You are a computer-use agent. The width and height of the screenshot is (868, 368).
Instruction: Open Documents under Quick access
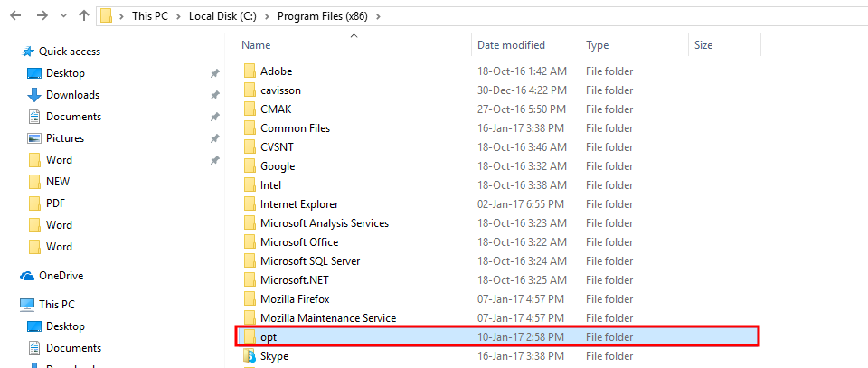coord(73,117)
